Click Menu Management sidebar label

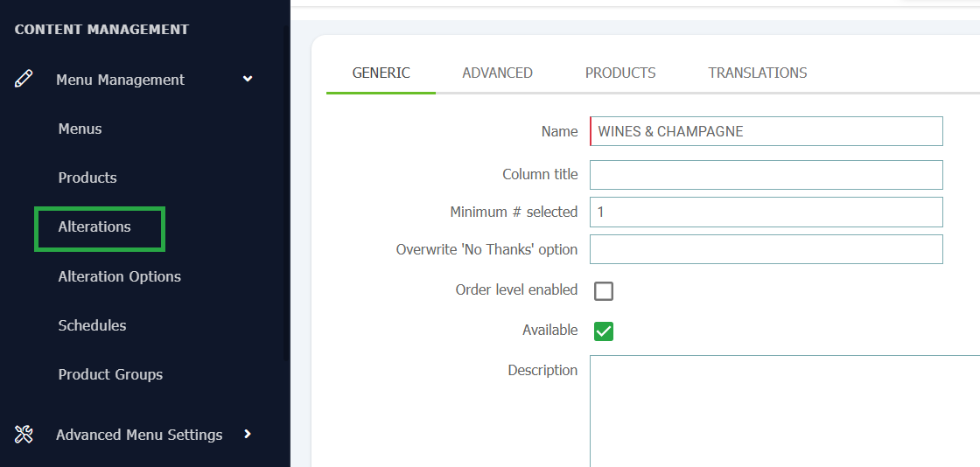coord(120,80)
